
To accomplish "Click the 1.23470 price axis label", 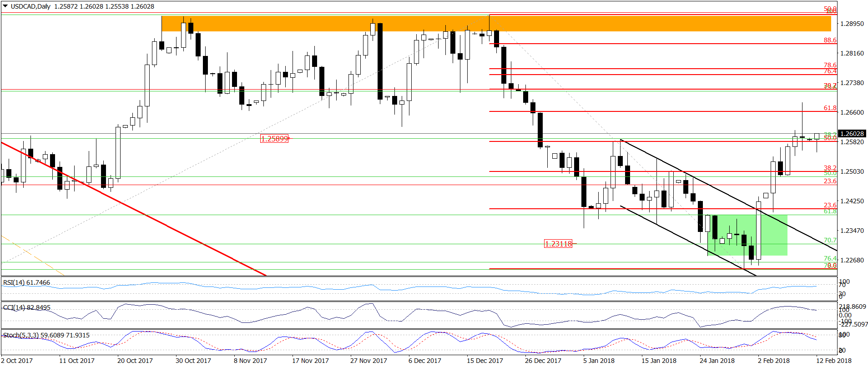I will [852, 231].
